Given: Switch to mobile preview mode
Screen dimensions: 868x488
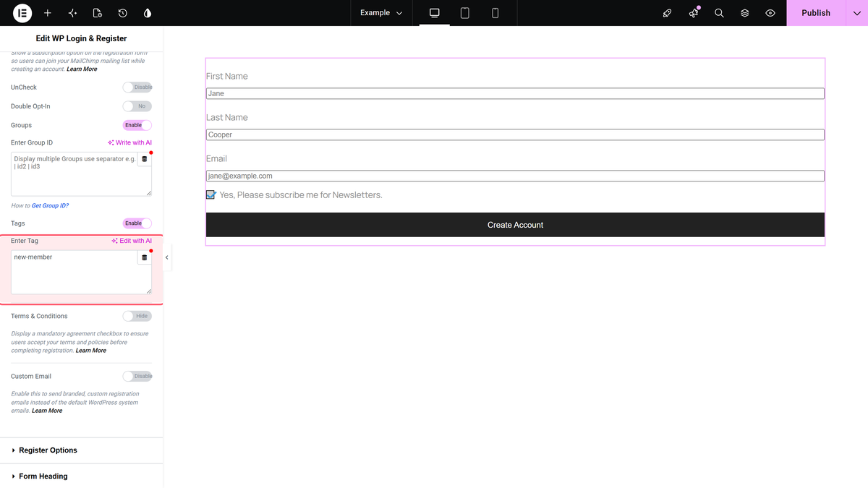Looking at the screenshot, I should (495, 13).
